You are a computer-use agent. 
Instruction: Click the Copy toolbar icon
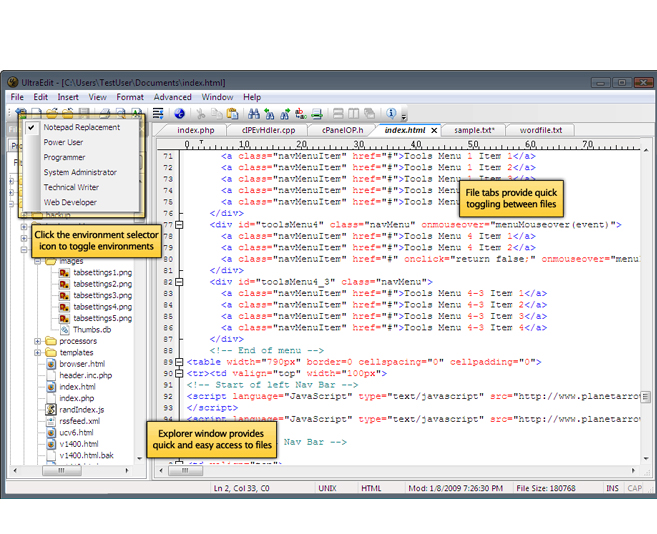pyautogui.click(x=216, y=114)
